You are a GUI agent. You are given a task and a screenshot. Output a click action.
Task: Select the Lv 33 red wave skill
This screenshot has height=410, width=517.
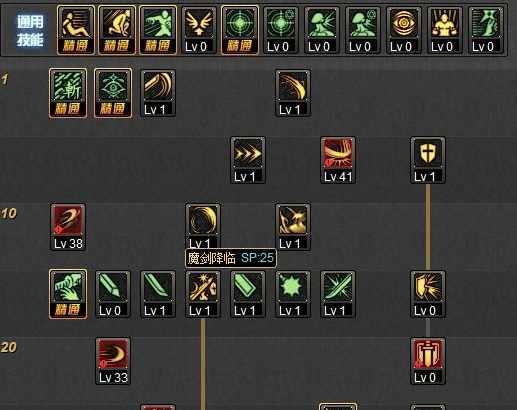[x=113, y=361]
